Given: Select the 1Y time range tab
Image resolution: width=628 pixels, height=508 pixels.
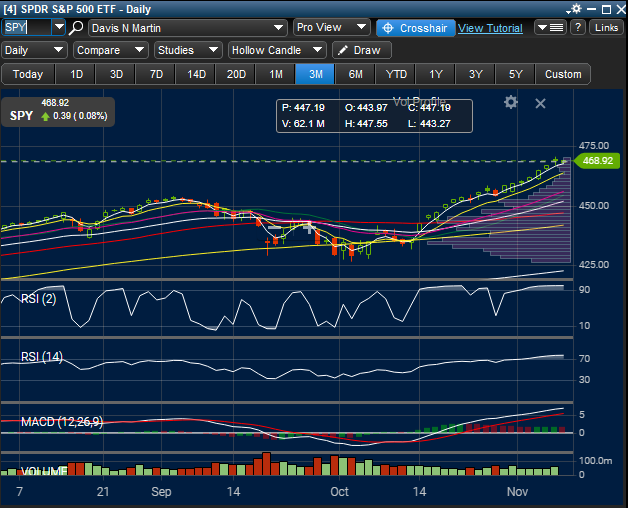Looking at the screenshot, I should (436, 74).
